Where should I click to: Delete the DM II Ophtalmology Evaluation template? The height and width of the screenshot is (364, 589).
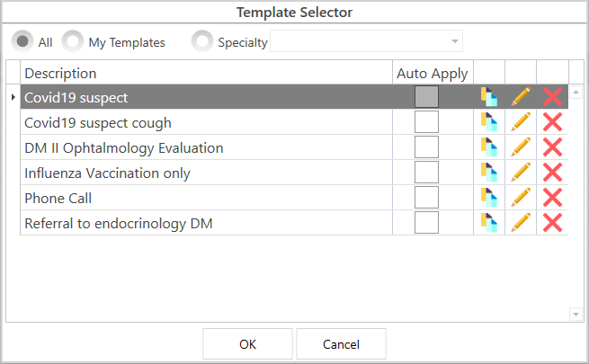point(553,147)
